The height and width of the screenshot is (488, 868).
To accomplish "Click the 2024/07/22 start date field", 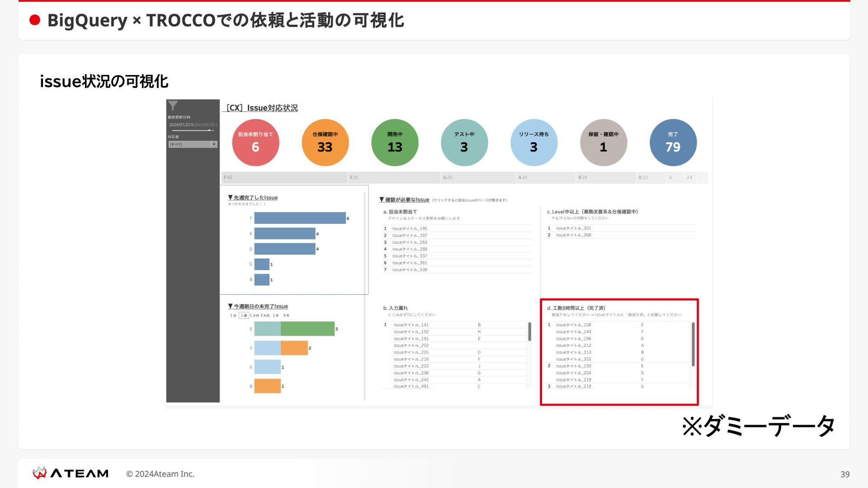I will click(x=180, y=125).
